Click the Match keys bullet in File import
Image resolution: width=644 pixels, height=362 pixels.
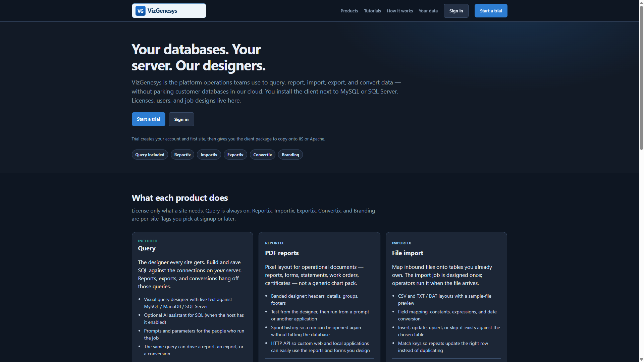click(x=443, y=347)
